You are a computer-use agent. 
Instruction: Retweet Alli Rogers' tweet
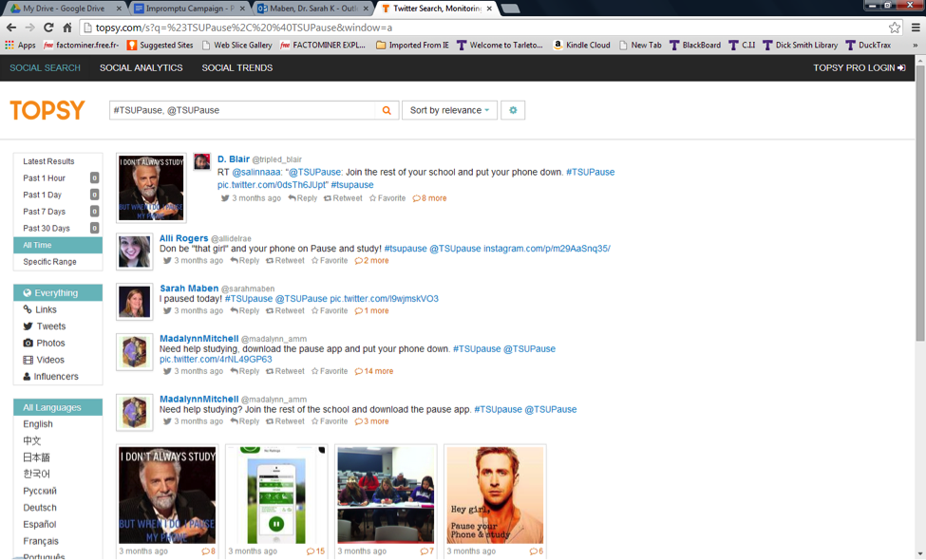285,260
